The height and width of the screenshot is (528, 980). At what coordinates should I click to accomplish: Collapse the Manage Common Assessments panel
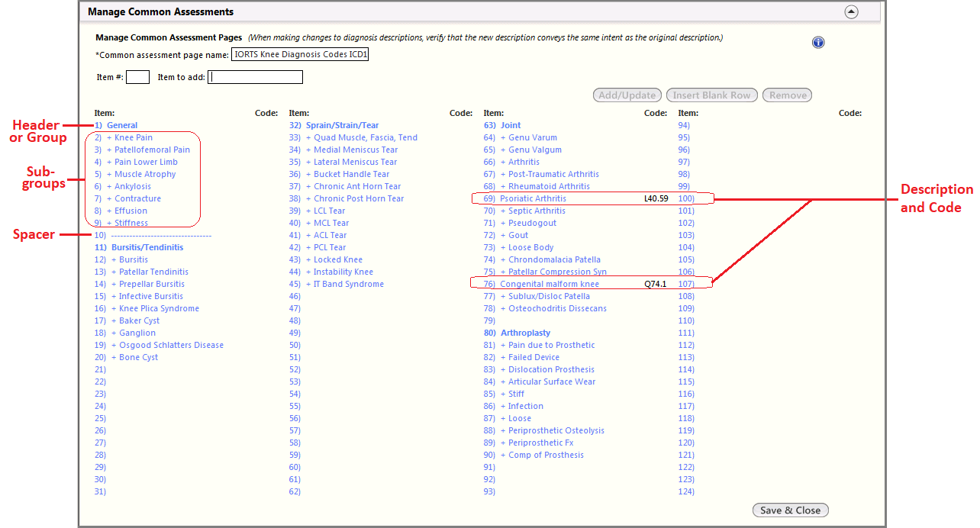tap(852, 11)
